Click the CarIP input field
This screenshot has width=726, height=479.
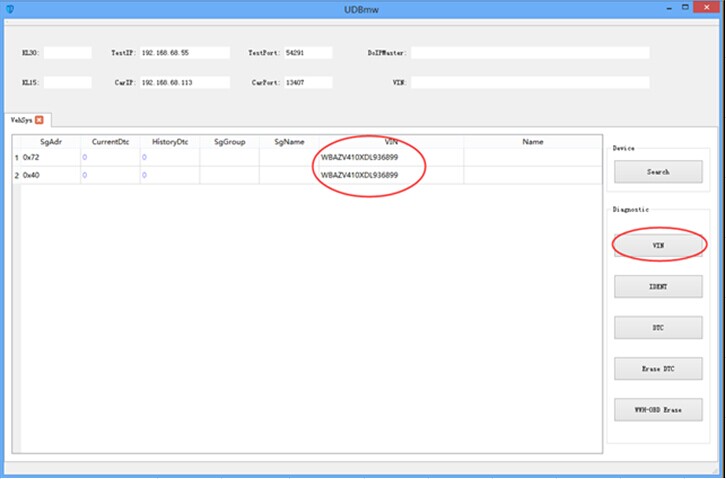[185, 82]
